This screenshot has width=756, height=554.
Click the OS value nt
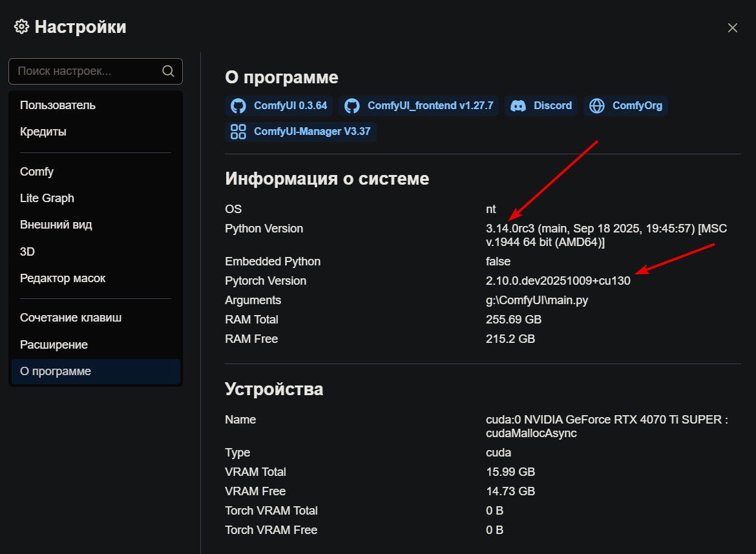point(491,209)
